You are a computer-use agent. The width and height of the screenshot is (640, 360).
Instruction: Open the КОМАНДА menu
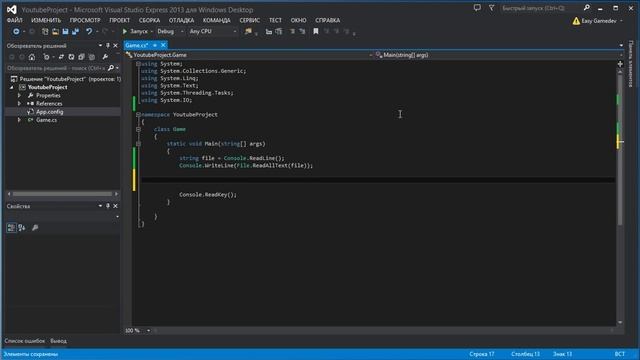click(x=216, y=20)
